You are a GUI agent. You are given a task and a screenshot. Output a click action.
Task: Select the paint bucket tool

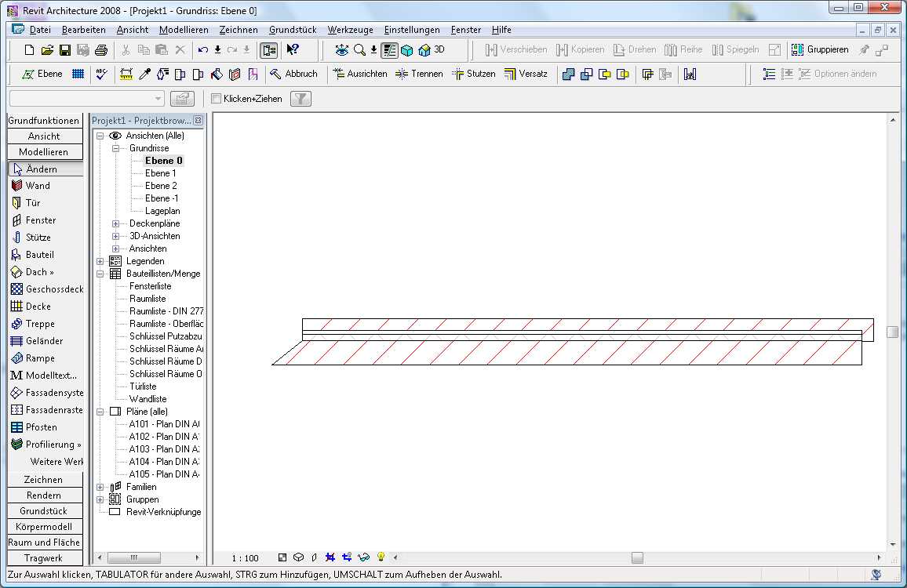coord(217,74)
